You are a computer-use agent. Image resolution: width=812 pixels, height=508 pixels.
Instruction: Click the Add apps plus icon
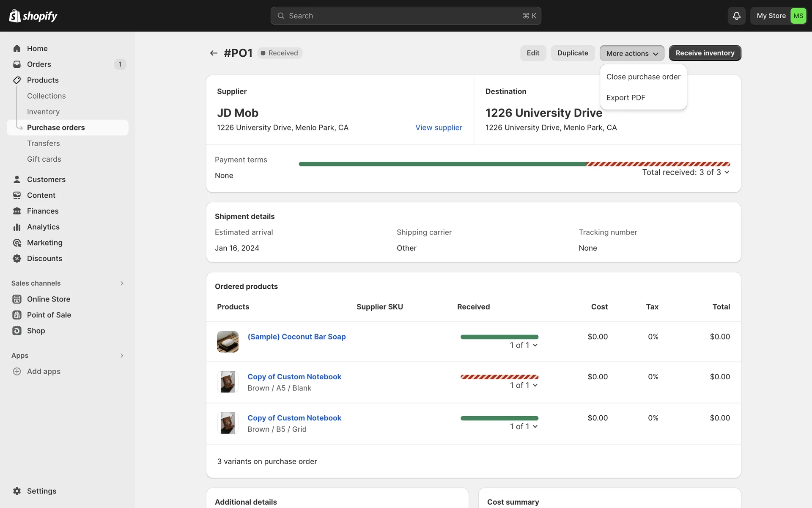point(17,371)
